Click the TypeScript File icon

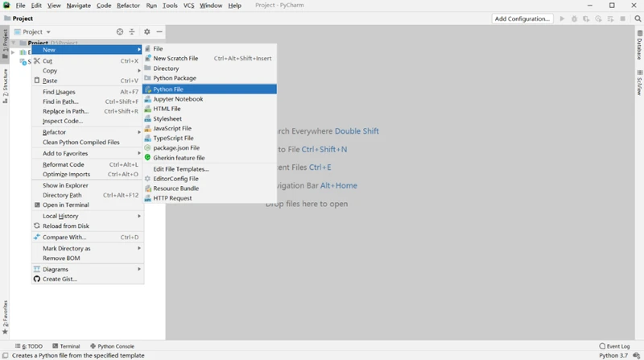pos(148,138)
